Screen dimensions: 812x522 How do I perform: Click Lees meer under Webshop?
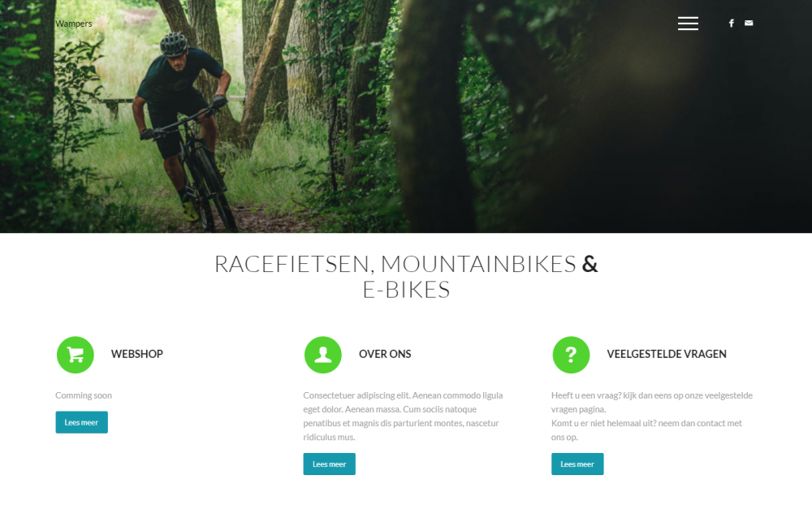click(x=82, y=422)
